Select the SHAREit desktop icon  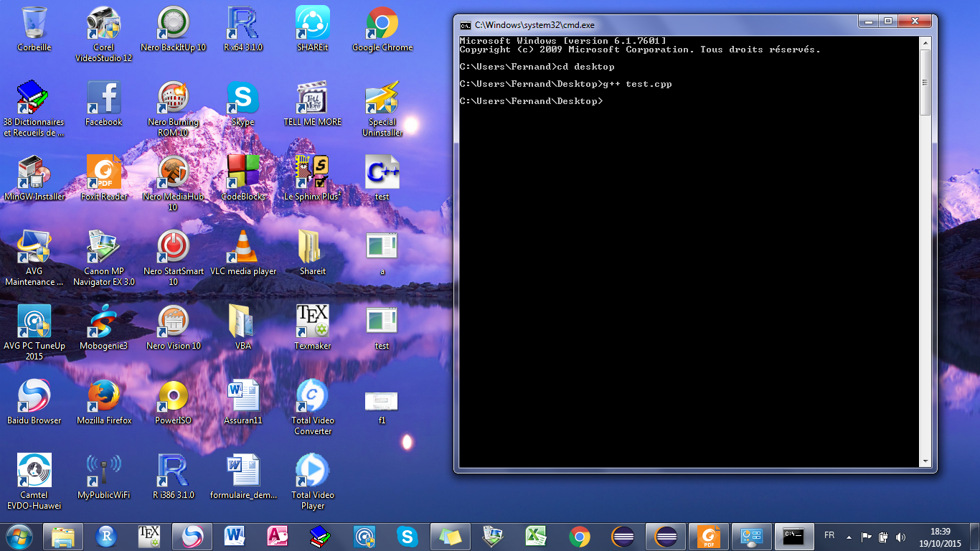click(x=313, y=29)
